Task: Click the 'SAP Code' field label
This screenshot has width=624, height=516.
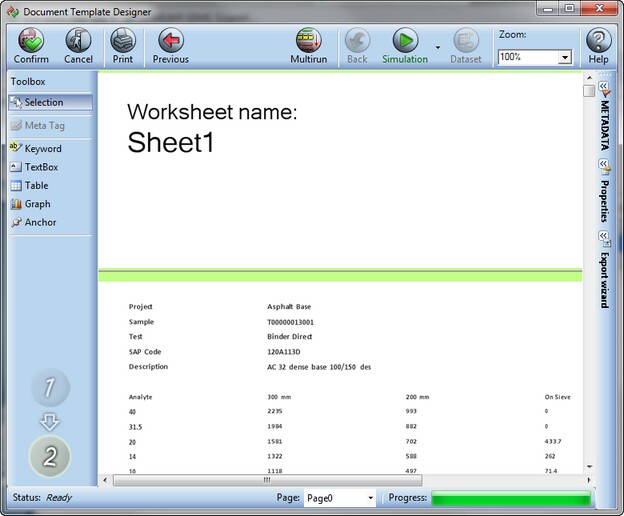Action: pyautogui.click(x=145, y=352)
